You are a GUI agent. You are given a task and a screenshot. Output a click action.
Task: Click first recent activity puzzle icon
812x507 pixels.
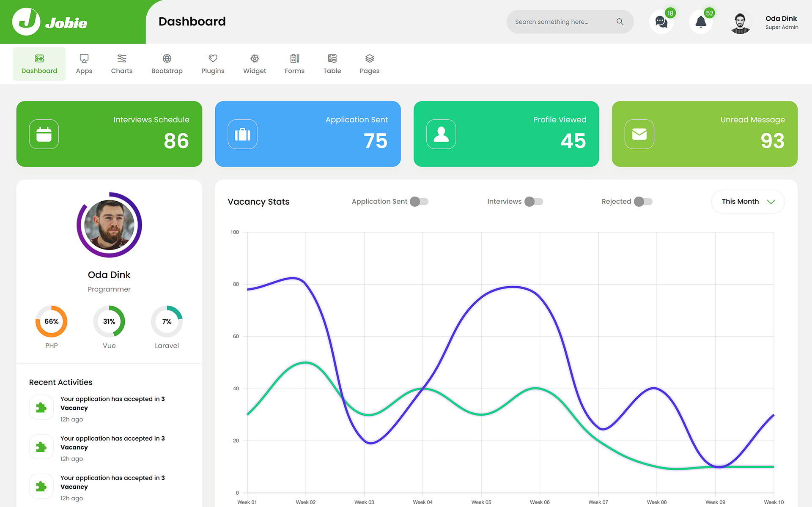pyautogui.click(x=41, y=407)
